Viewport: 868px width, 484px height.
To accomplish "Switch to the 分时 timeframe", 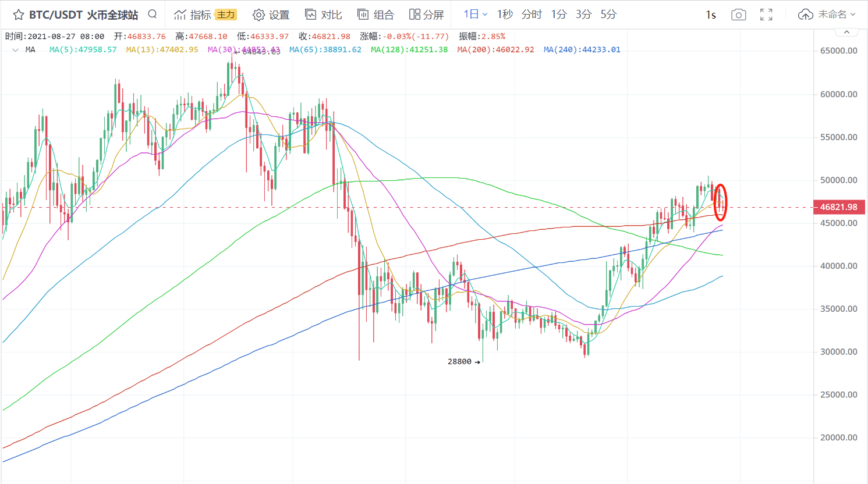I will pos(532,14).
